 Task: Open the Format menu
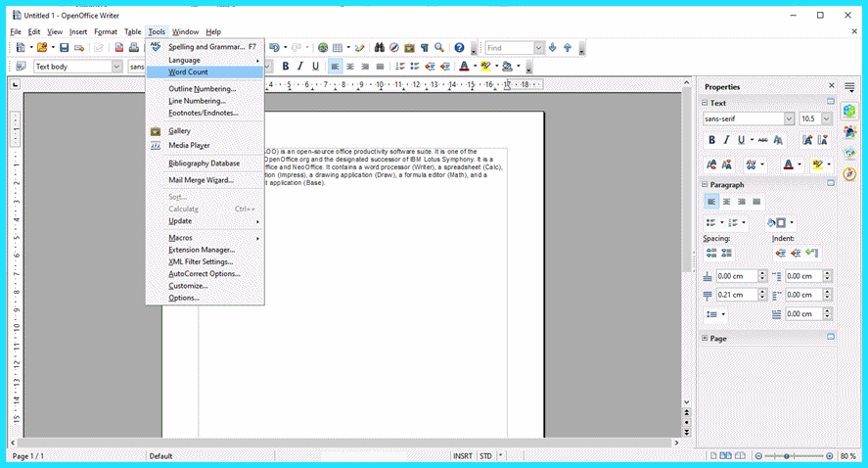pos(105,31)
